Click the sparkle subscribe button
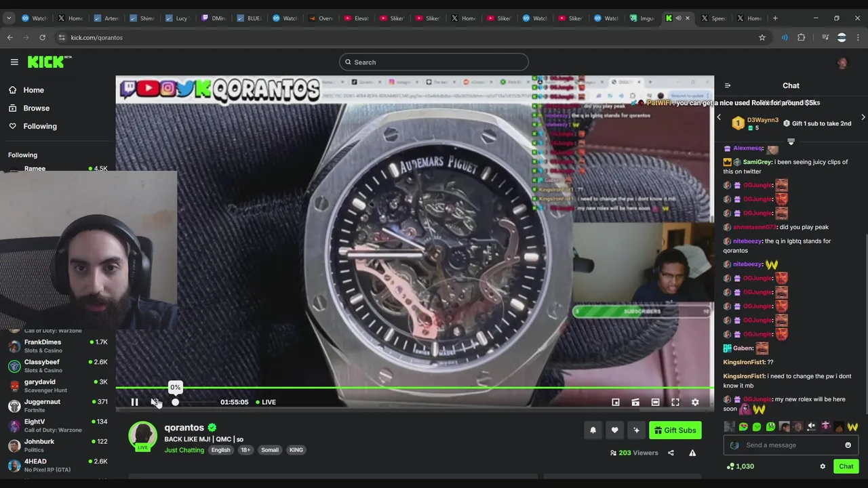This screenshot has width=868, height=488. [636, 430]
